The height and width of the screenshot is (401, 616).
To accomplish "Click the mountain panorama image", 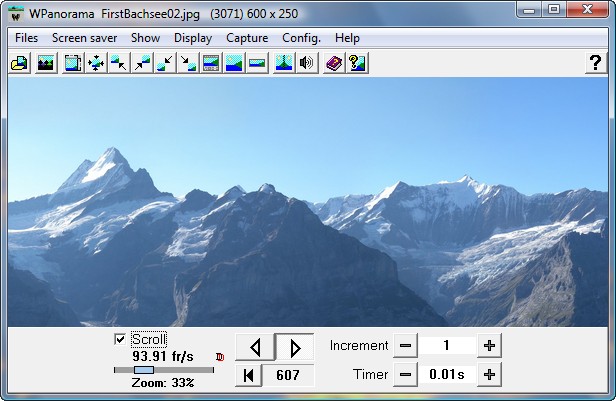I will click(x=308, y=201).
